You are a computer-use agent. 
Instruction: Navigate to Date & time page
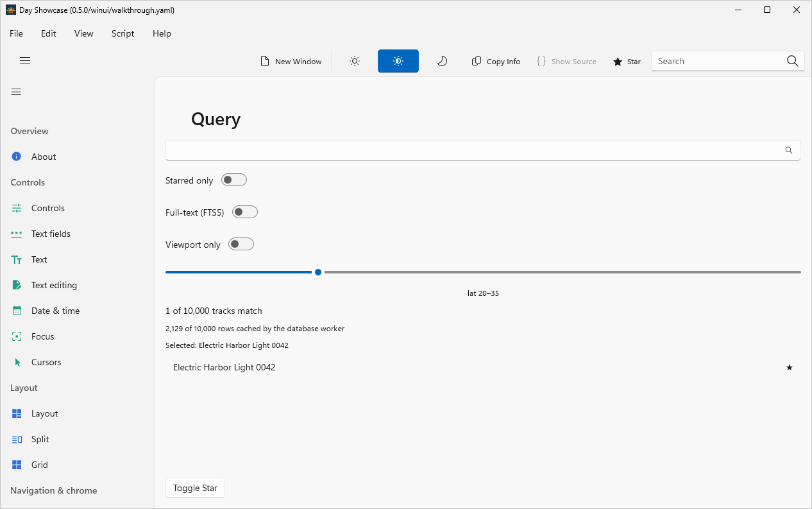click(77, 311)
